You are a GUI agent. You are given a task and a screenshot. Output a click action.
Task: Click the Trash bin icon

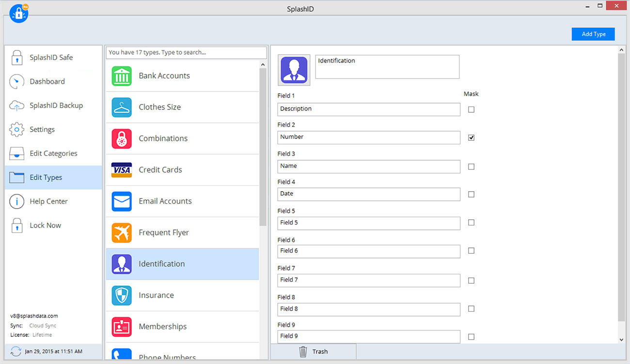coord(303,351)
